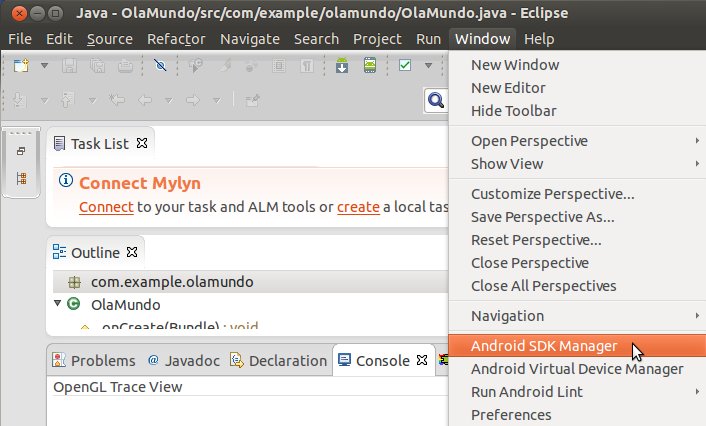Screen dimensions: 706x426
Task: Switch to the Declaration tab
Action: (279, 360)
